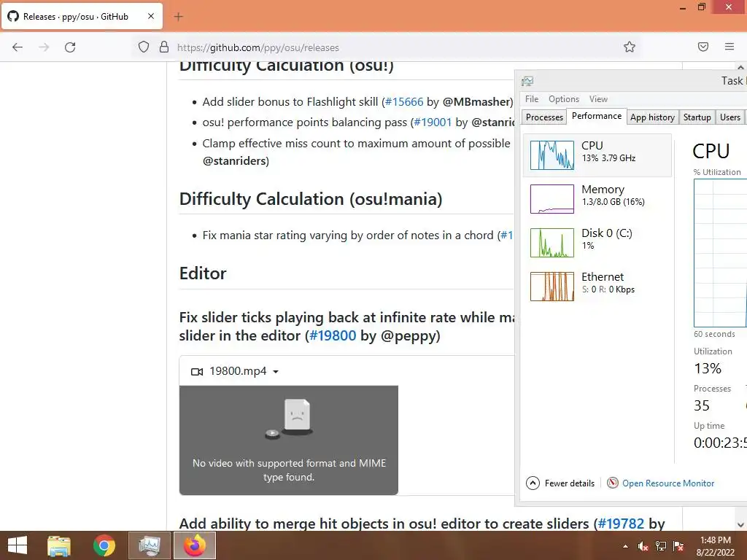This screenshot has width=747, height=560.
Task: Select the Disk 0 (C:) item
Action: click(x=597, y=243)
